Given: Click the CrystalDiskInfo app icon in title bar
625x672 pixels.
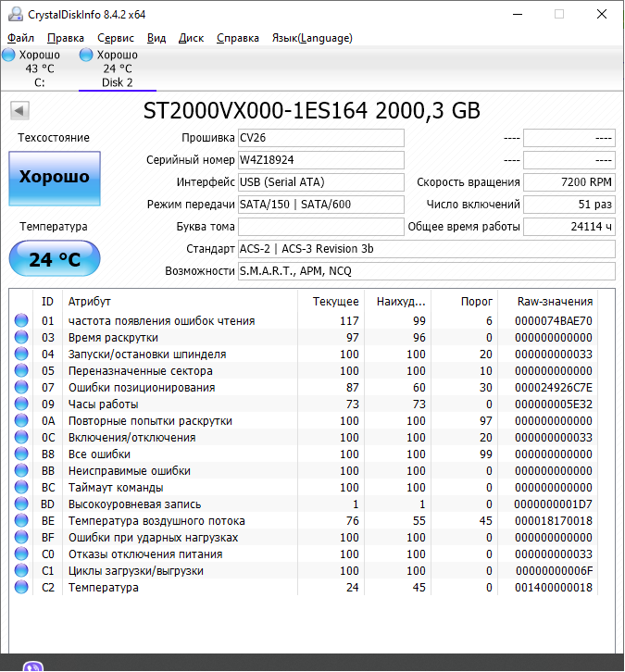Looking at the screenshot, I should coord(13,14).
